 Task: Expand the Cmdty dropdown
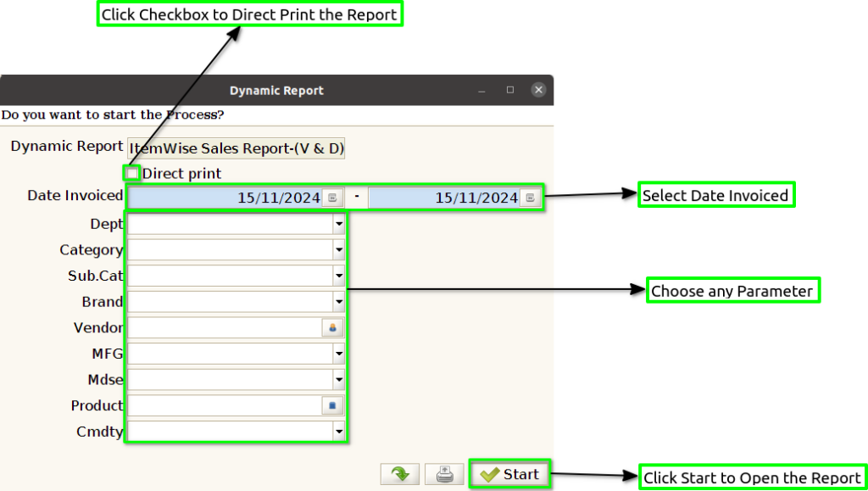click(x=339, y=432)
